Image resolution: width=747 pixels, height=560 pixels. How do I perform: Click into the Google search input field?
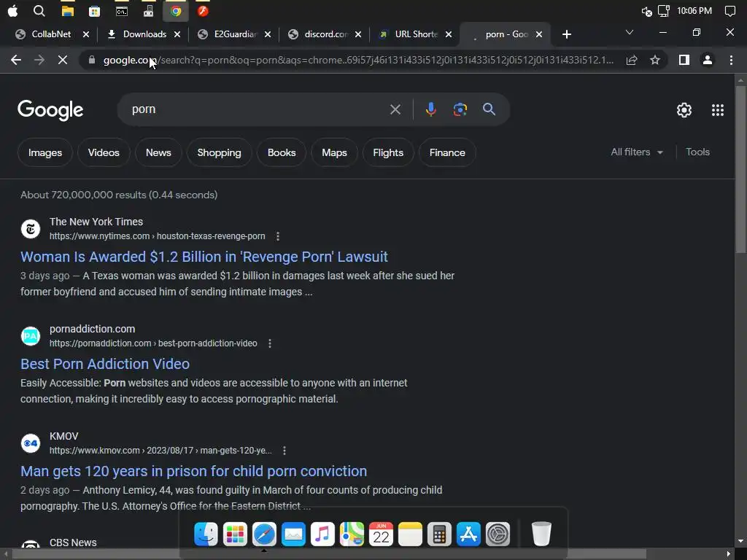tap(258, 109)
